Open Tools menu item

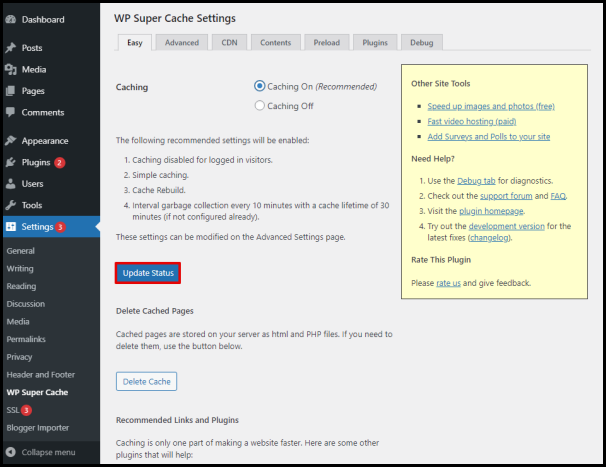coord(32,205)
